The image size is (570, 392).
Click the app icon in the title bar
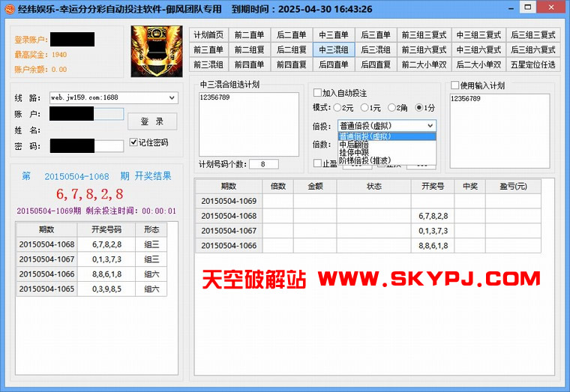click(x=8, y=9)
